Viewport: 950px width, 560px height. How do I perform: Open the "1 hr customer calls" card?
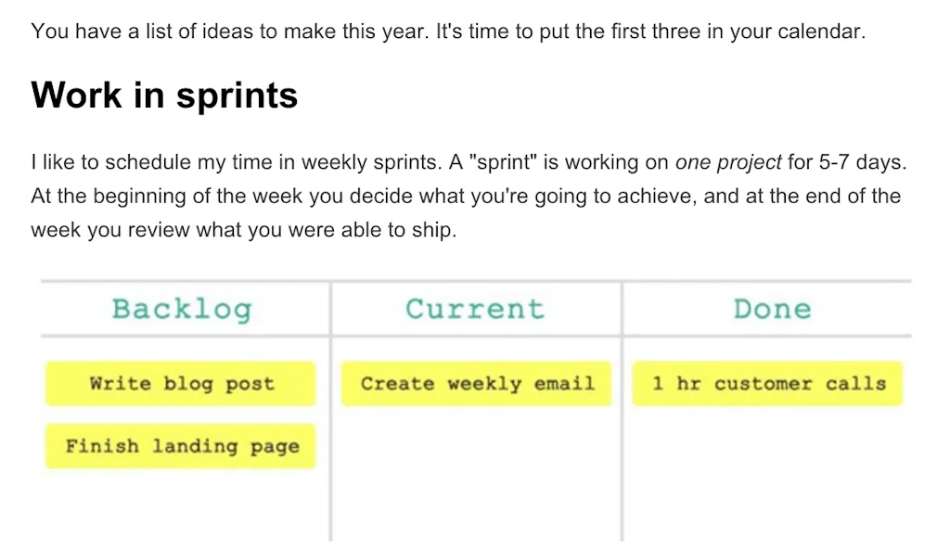coord(768,384)
